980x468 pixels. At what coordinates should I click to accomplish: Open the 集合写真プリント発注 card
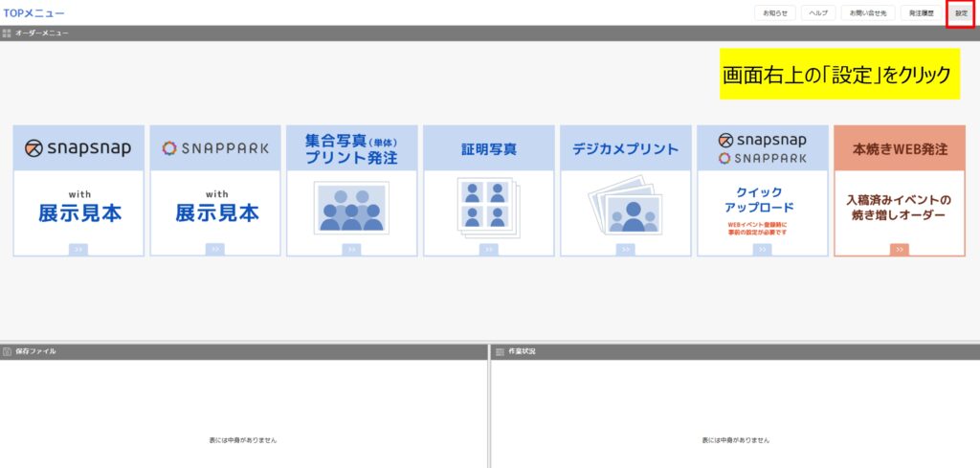351,190
